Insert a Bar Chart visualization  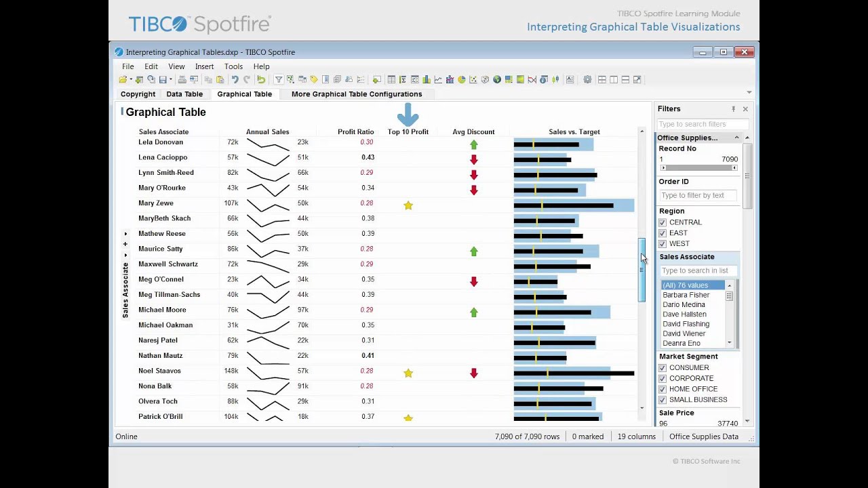(x=427, y=79)
